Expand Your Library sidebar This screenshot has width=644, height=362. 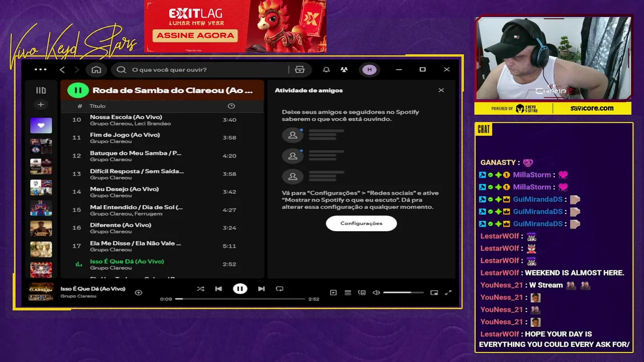(41, 90)
